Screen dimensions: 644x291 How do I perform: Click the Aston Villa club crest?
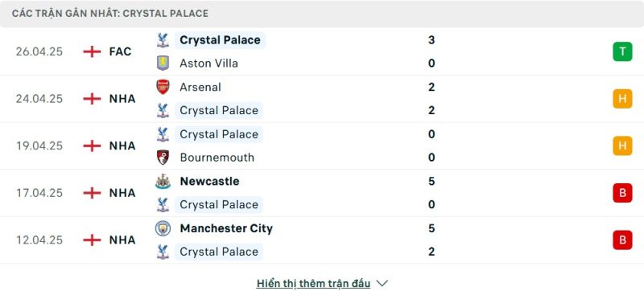pyautogui.click(x=163, y=64)
